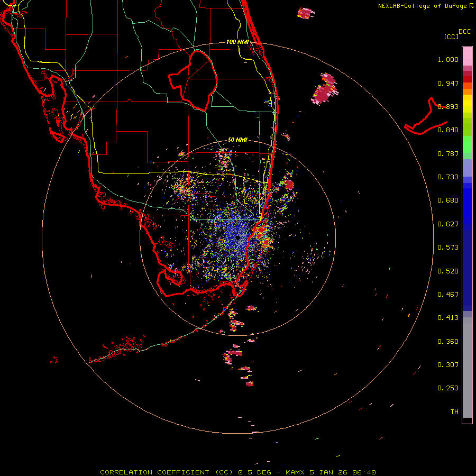The width and height of the screenshot is (476, 476).
Task: Click the 0.360 scale value
Action: (448, 342)
